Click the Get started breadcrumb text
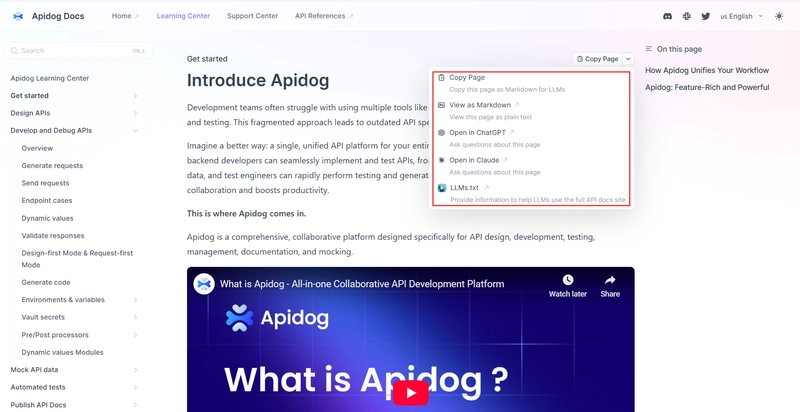 [x=207, y=59]
